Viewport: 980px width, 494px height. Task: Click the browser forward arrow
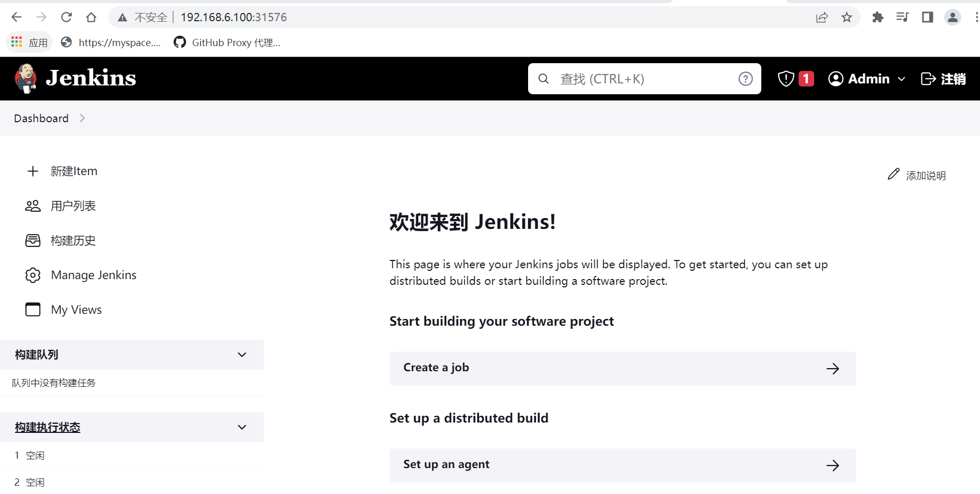tap(41, 17)
